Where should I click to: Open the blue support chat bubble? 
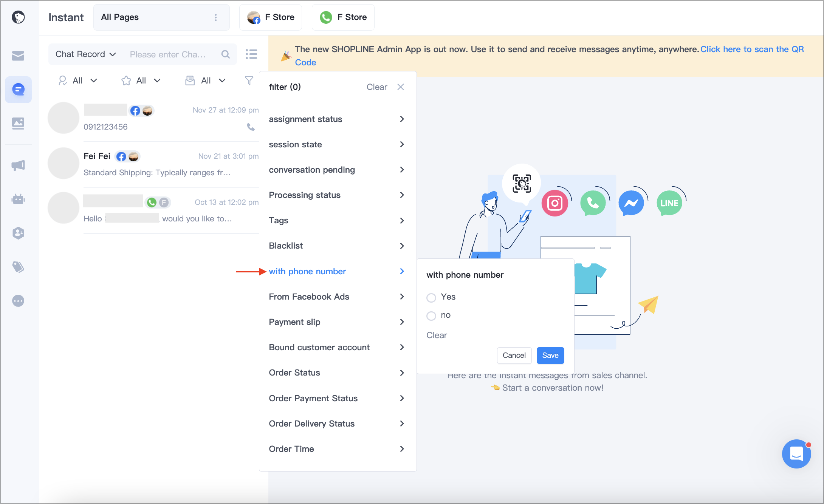[x=796, y=453]
